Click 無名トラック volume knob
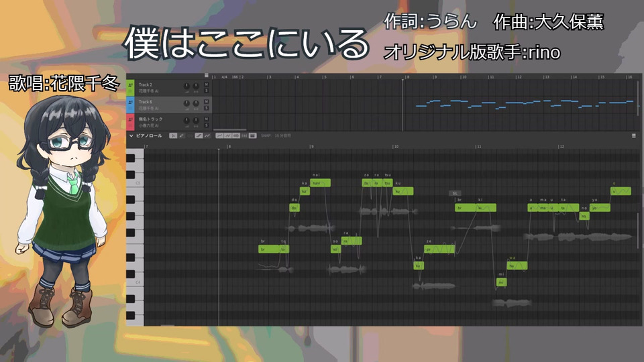 [186, 120]
